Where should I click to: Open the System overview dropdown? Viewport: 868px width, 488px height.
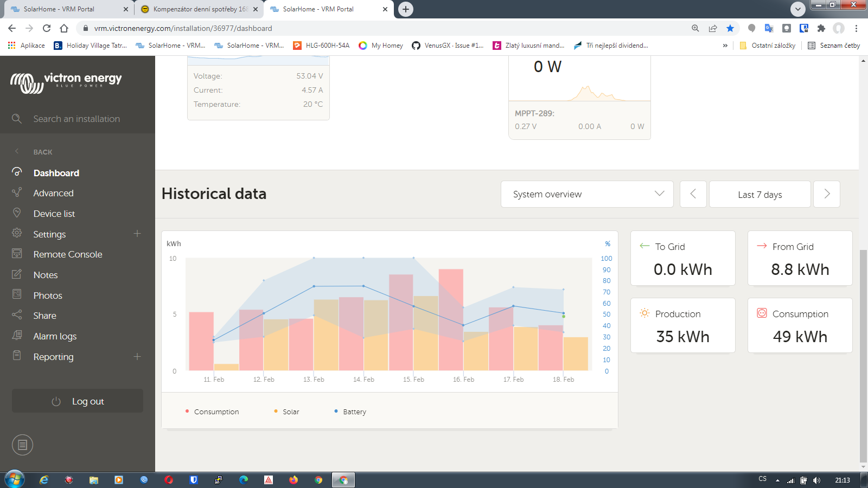[587, 194]
